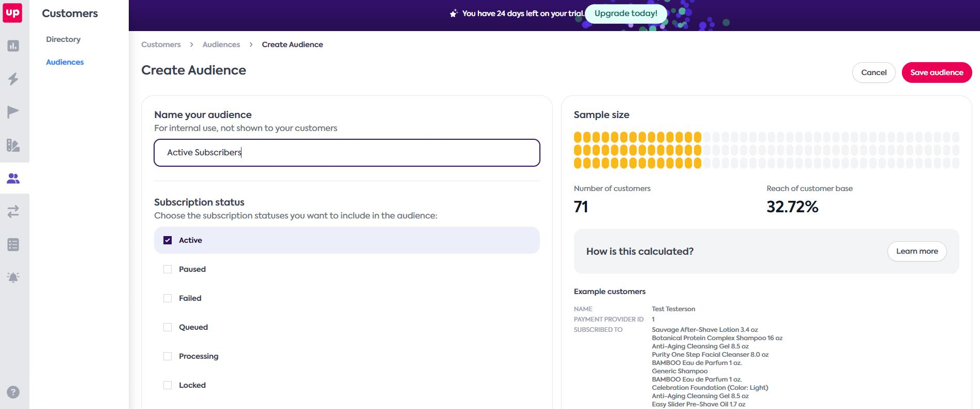This screenshot has height=409, width=980.
Task: Click the audience name input field
Action: pyautogui.click(x=347, y=153)
